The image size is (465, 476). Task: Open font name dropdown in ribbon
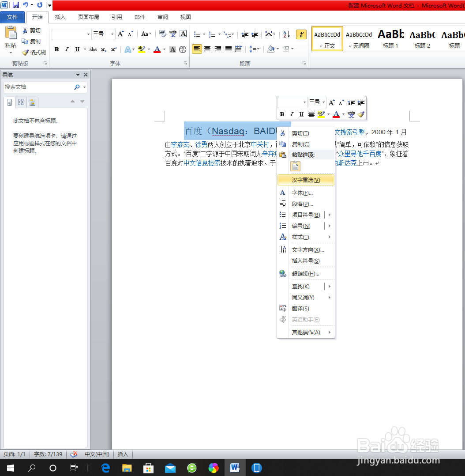pos(88,34)
